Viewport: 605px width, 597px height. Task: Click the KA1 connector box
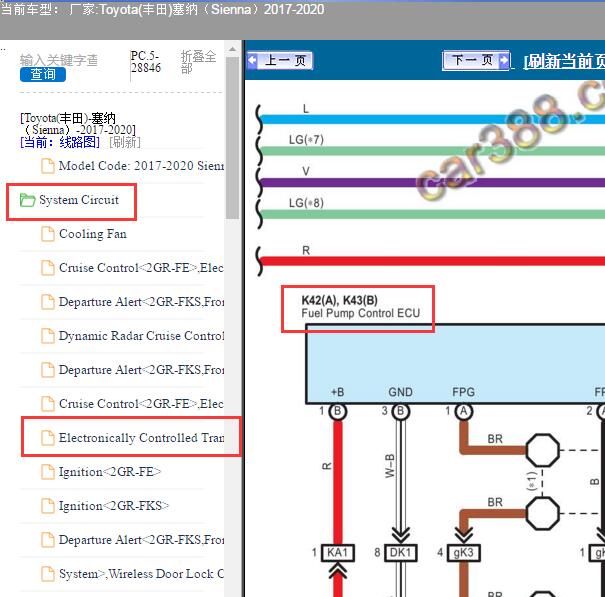pyautogui.click(x=338, y=553)
